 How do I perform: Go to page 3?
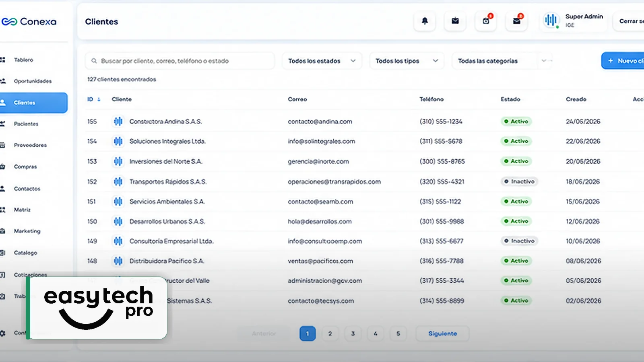pos(353,333)
